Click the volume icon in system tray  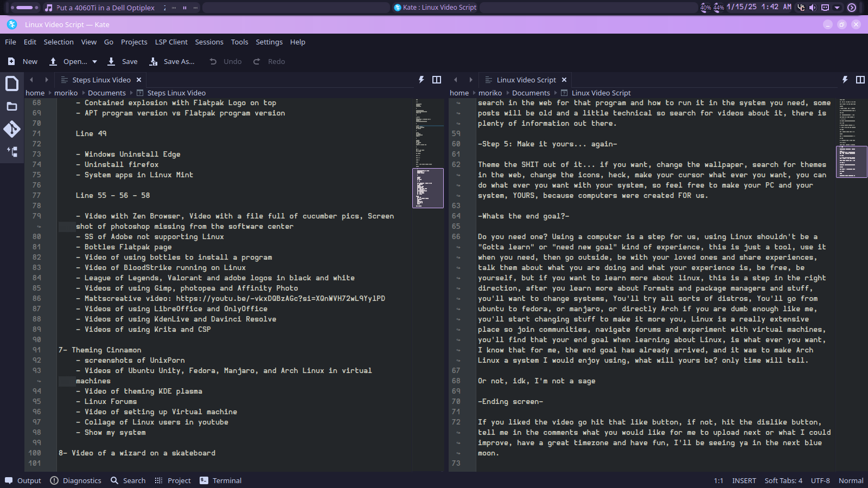pyautogui.click(x=813, y=8)
